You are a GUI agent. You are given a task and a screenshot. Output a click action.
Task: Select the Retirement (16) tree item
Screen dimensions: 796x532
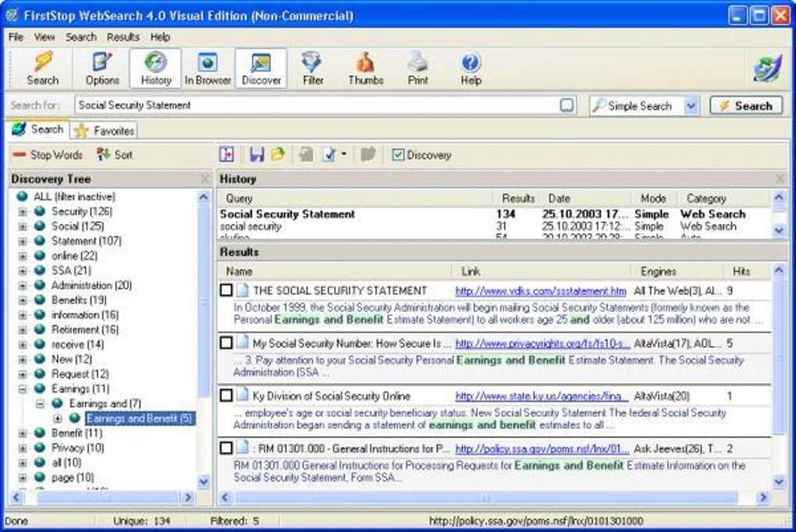84,329
